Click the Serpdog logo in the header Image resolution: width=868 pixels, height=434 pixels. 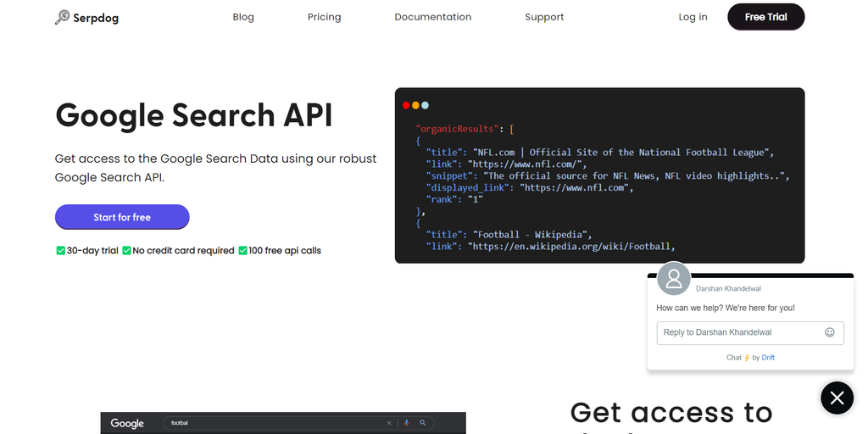coord(86,17)
